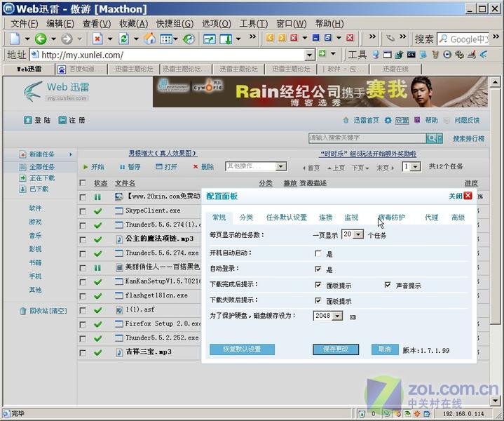The height and width of the screenshot is (421, 504).
Task: Click the grey forward arrow icon
Action: (x=67, y=39)
